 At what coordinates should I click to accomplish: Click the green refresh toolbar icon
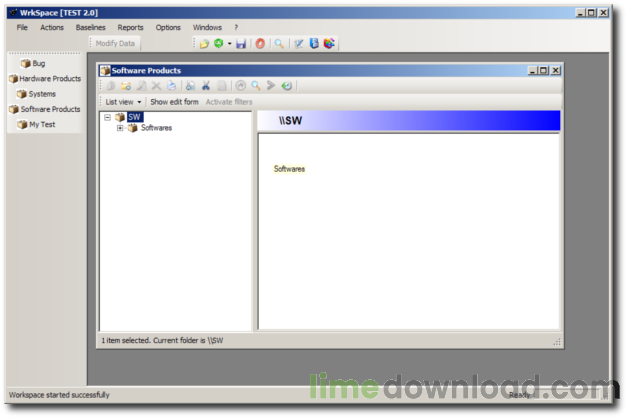[x=218, y=43]
